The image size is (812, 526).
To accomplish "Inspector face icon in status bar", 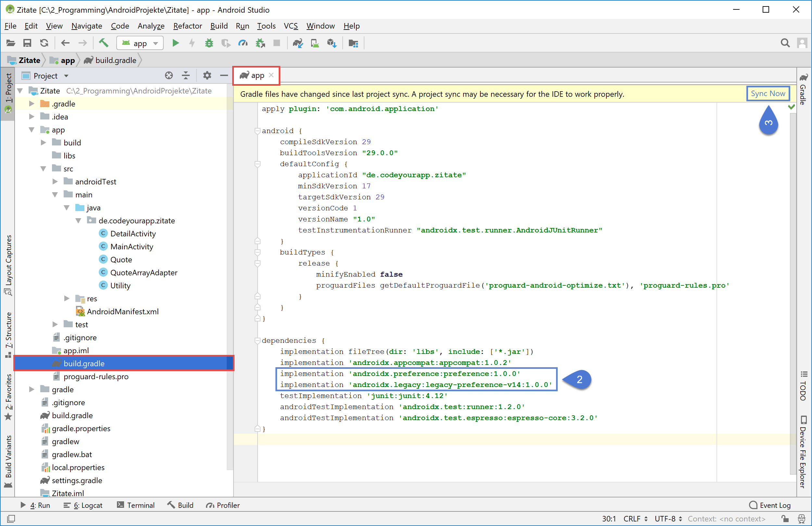I will pos(802,519).
